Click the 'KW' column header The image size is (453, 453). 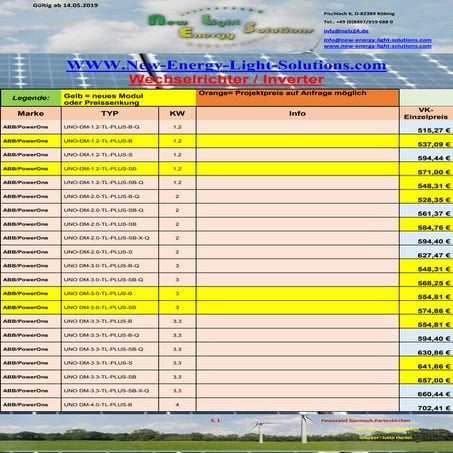pyautogui.click(x=177, y=113)
